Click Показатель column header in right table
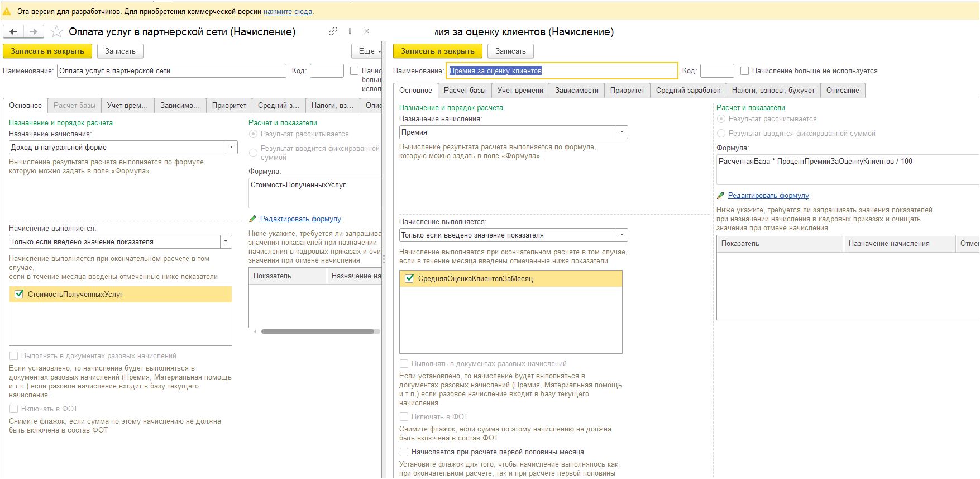This screenshot has width=980, height=479. (x=780, y=244)
